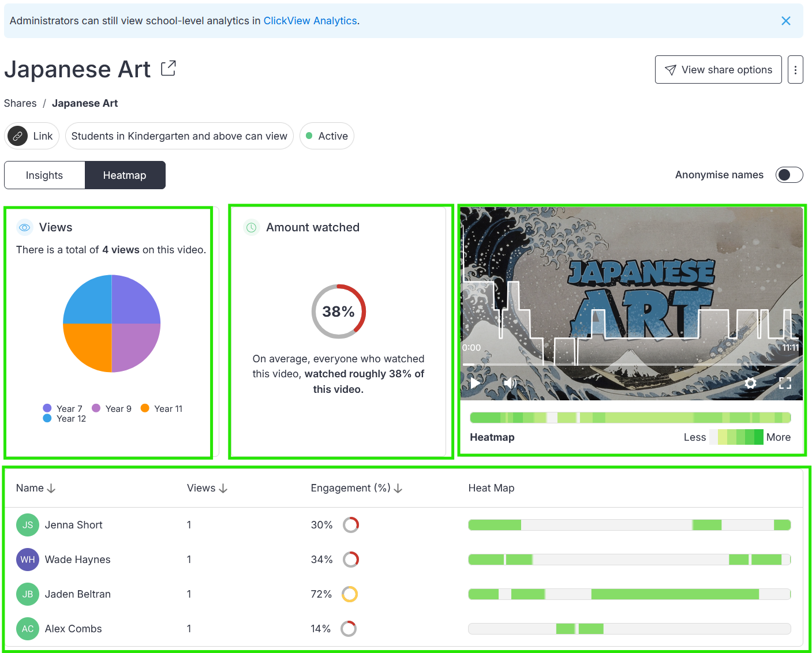Screen dimensions: 812x653
Task: Select the name Alex Combs
Action: [x=73, y=629]
